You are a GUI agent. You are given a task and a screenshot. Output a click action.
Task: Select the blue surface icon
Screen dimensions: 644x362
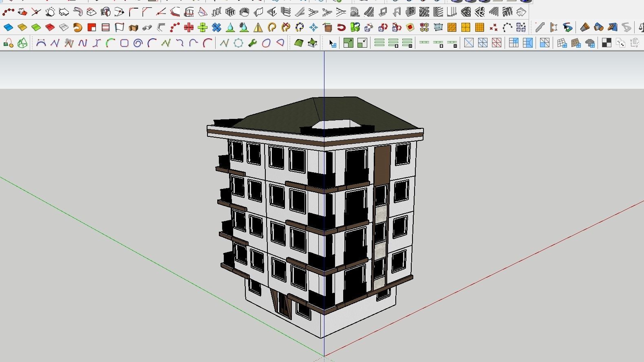pyautogui.click(x=8, y=27)
